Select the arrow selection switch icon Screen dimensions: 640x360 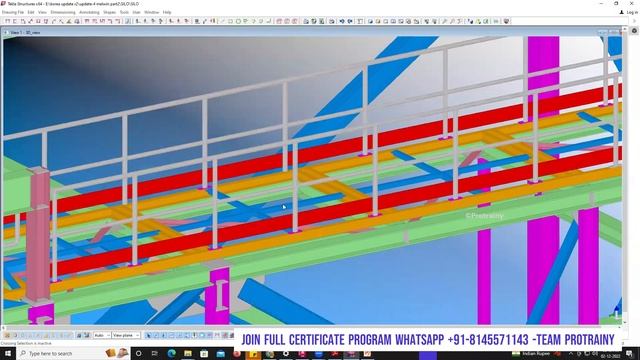(148, 336)
